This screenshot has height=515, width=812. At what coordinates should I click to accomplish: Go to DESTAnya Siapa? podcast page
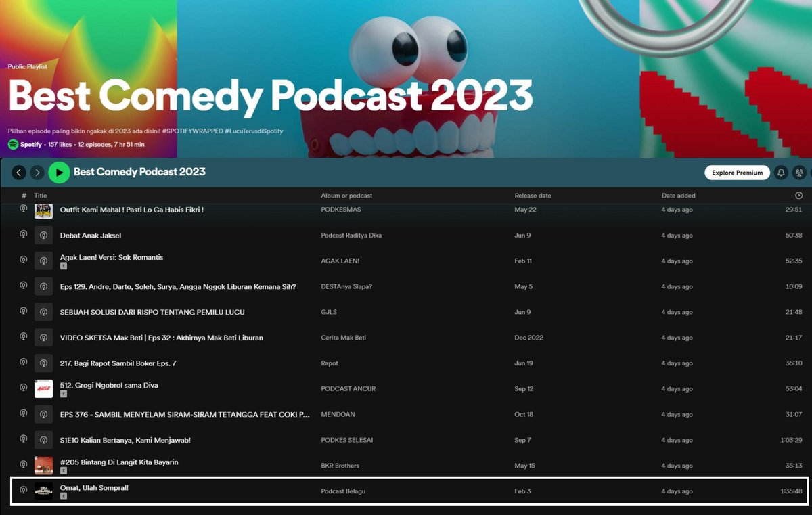click(346, 287)
